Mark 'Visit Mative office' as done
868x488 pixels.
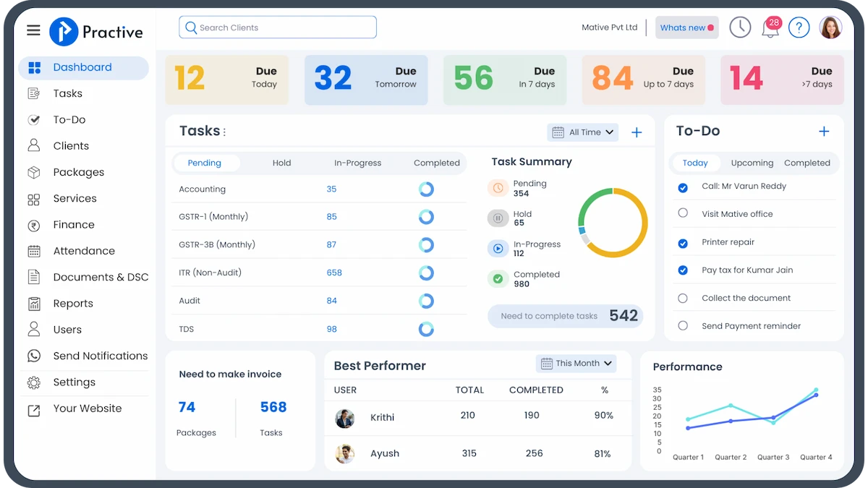[682, 214]
